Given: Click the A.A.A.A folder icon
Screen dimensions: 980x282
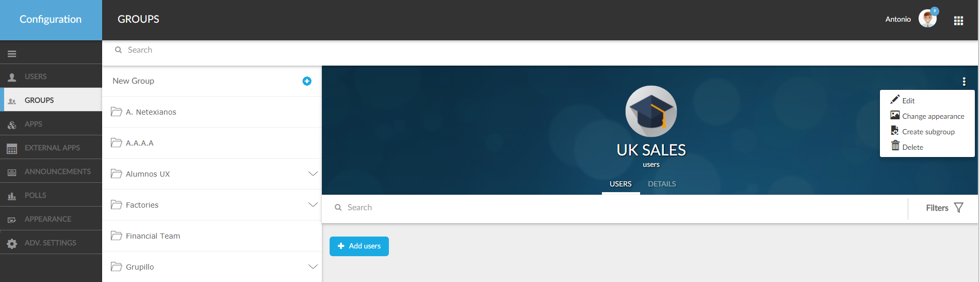Looking at the screenshot, I should click(117, 143).
